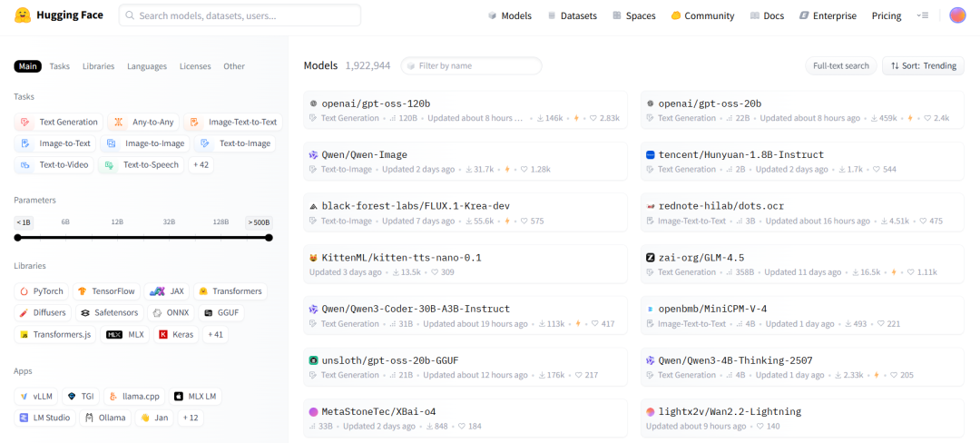Filter by Transformers.js library

pos(55,334)
